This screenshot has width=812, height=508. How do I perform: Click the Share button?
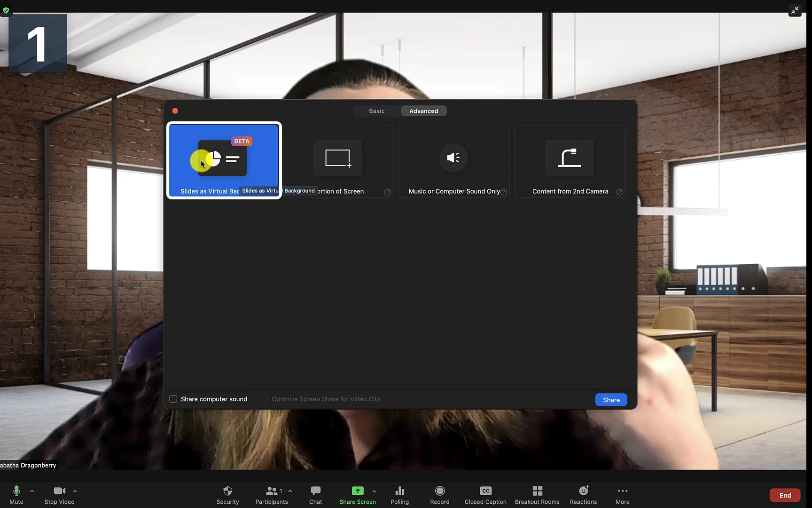pyautogui.click(x=610, y=399)
